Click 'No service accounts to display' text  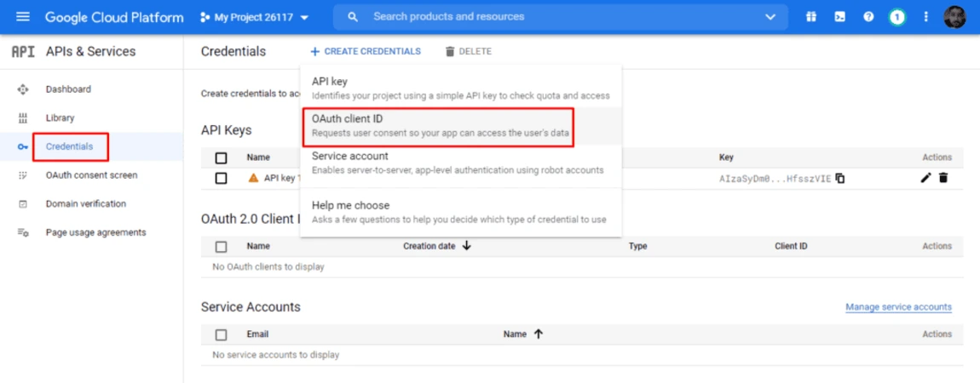[275, 355]
